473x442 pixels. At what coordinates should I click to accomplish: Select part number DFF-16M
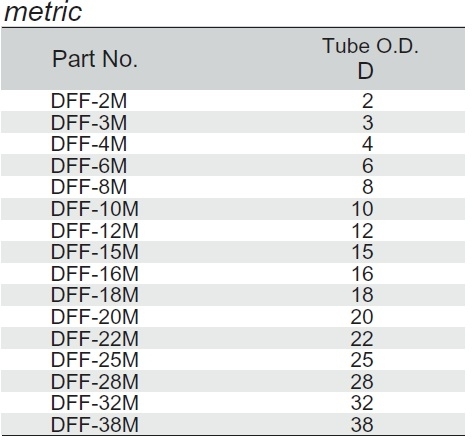[x=95, y=273]
